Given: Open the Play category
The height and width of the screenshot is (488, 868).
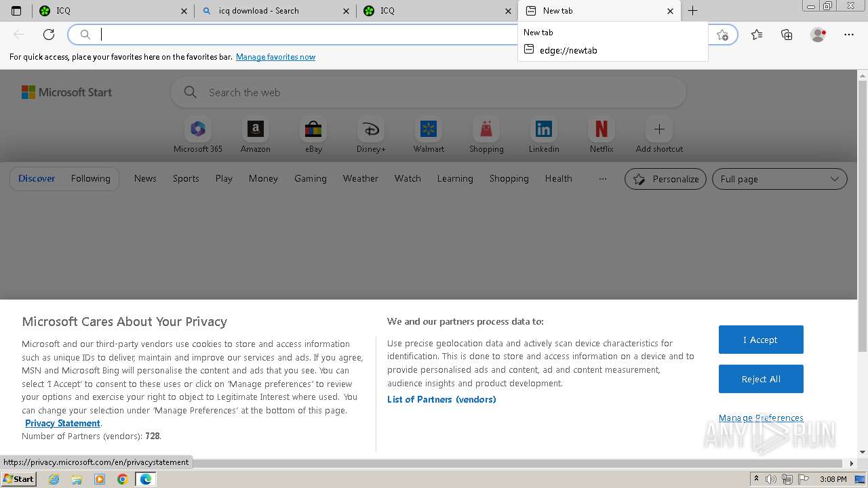Looking at the screenshot, I should (224, 178).
